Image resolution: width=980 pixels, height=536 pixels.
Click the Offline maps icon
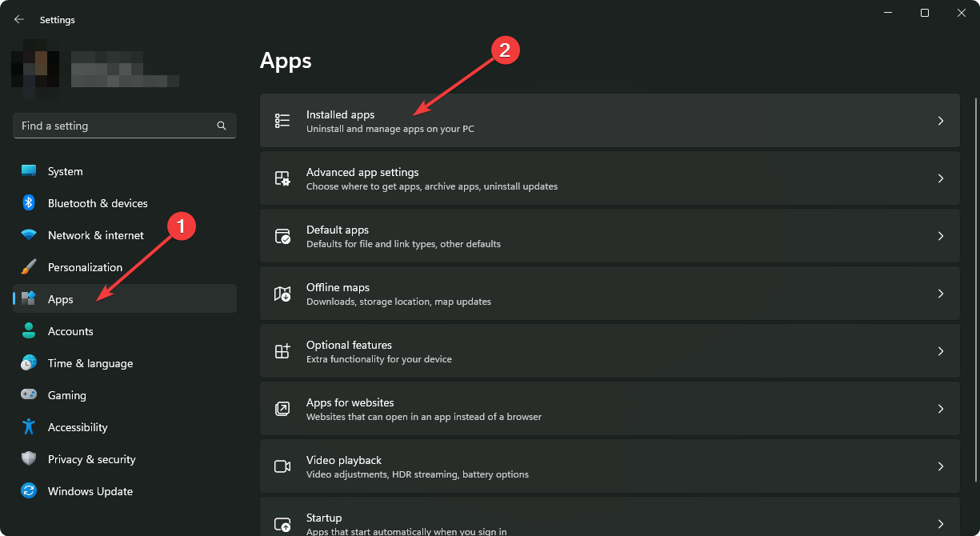[282, 294]
